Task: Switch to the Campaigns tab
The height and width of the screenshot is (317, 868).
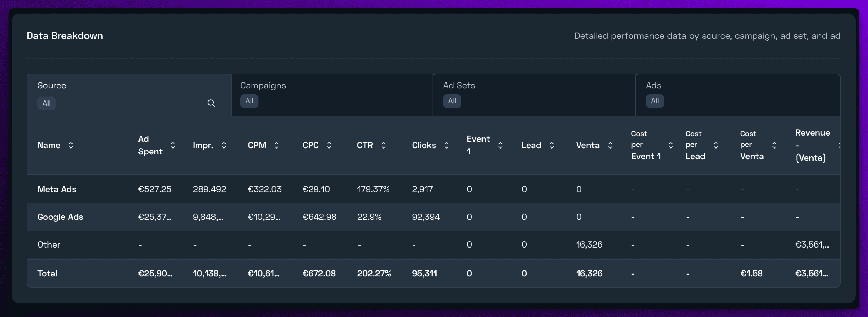Action: [x=263, y=85]
